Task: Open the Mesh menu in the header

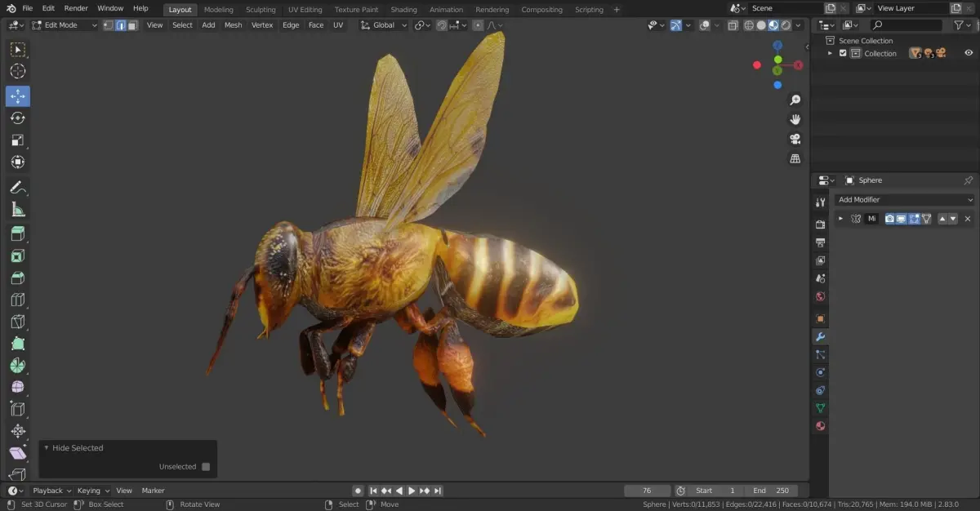Action: (233, 25)
